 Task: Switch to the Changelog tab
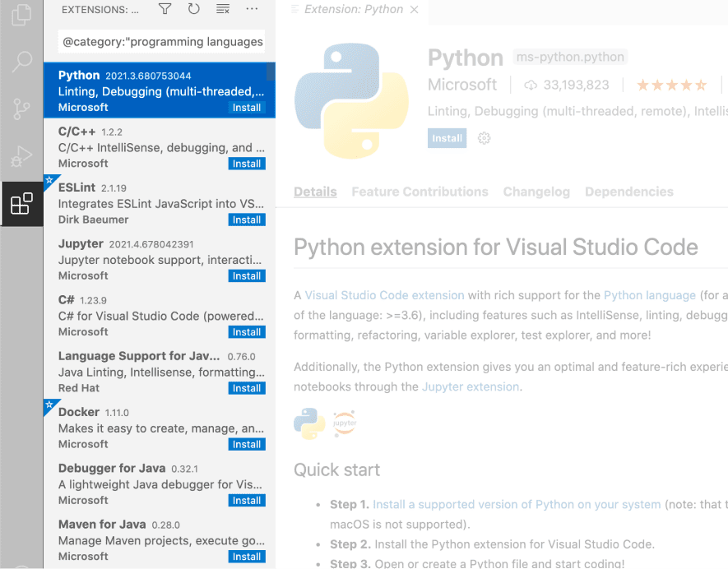click(x=536, y=192)
